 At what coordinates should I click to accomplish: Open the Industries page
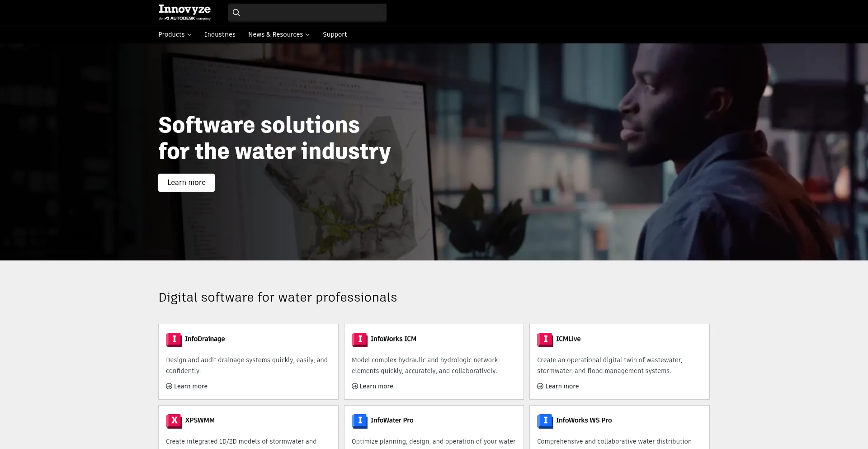pyautogui.click(x=220, y=34)
